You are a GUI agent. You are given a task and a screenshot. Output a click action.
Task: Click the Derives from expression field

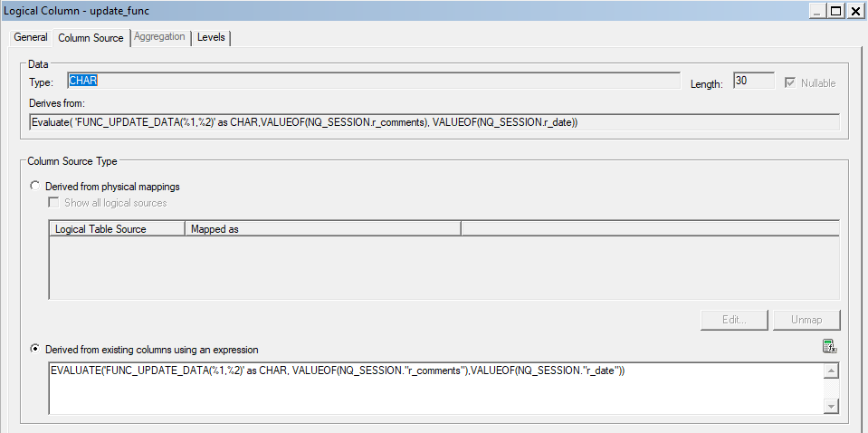[x=434, y=122]
